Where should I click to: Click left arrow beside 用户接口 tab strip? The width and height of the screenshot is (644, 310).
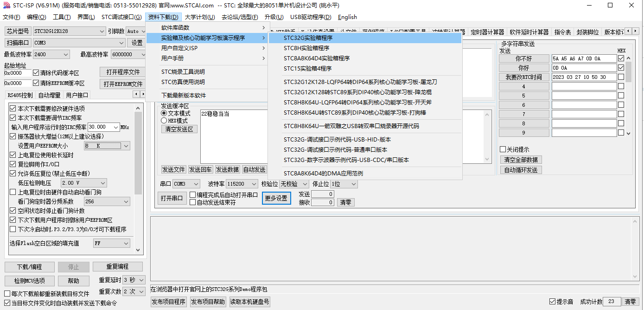click(x=136, y=95)
